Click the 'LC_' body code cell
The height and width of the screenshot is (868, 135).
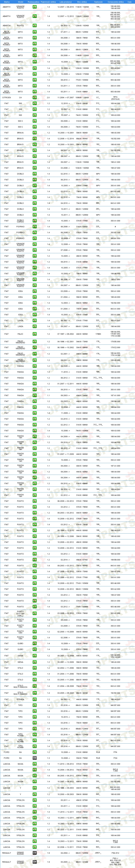point(98,98)
